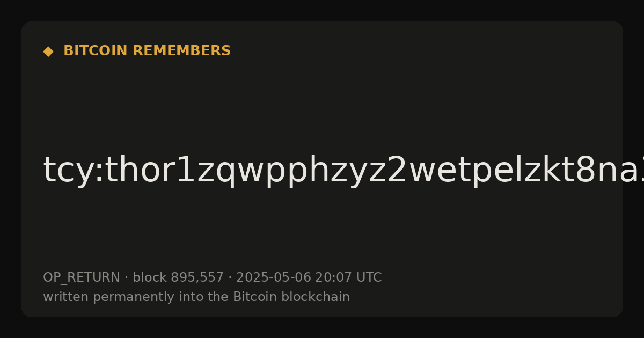Select the word BITCOIN in the header
The width and height of the screenshot is (644, 338).
[x=96, y=51]
